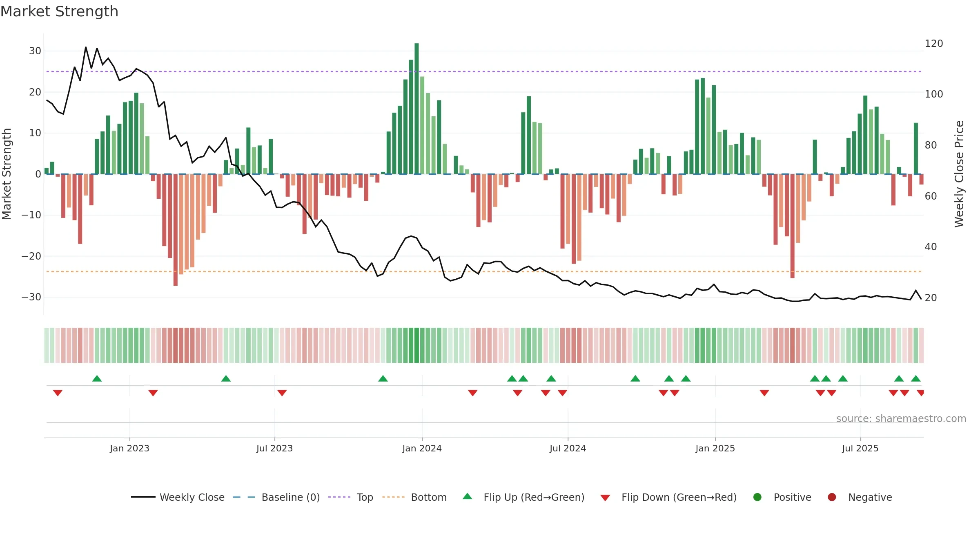Click the green triangle icon in legend
980x551 pixels.
tap(468, 496)
